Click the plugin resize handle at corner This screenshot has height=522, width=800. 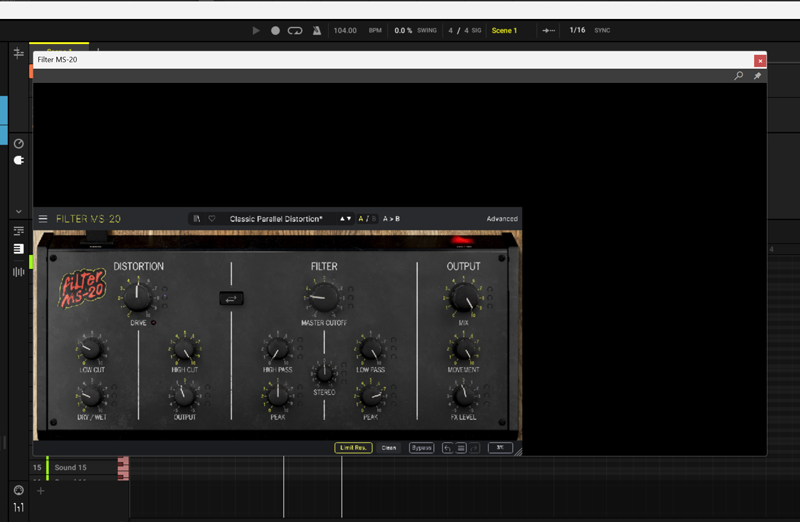tap(518, 452)
